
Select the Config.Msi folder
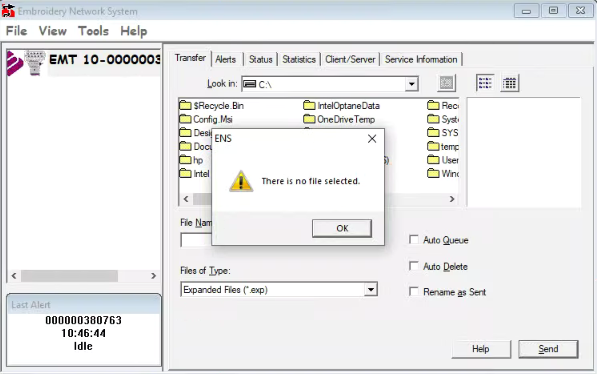click(206, 119)
